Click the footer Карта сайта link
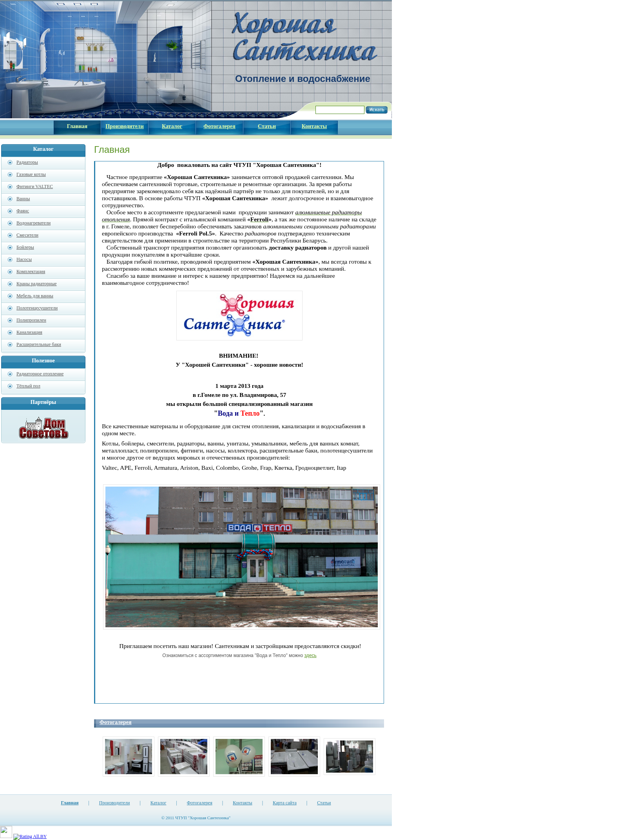Viewport: 627px width, 840px height. [285, 803]
